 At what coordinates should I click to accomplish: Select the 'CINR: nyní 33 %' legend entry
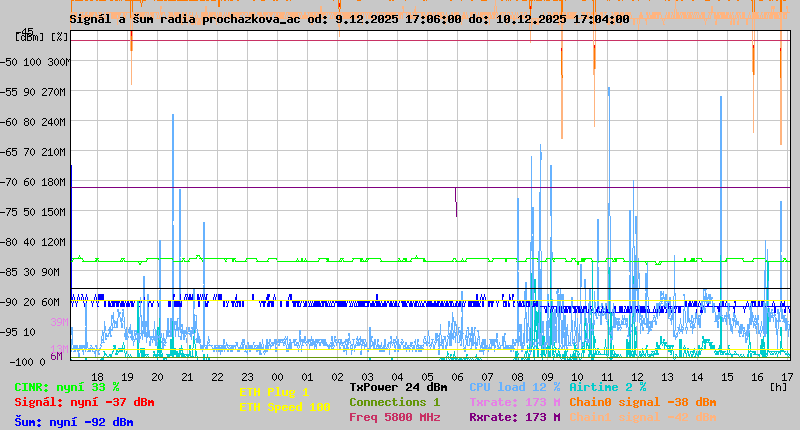[x=67, y=387]
